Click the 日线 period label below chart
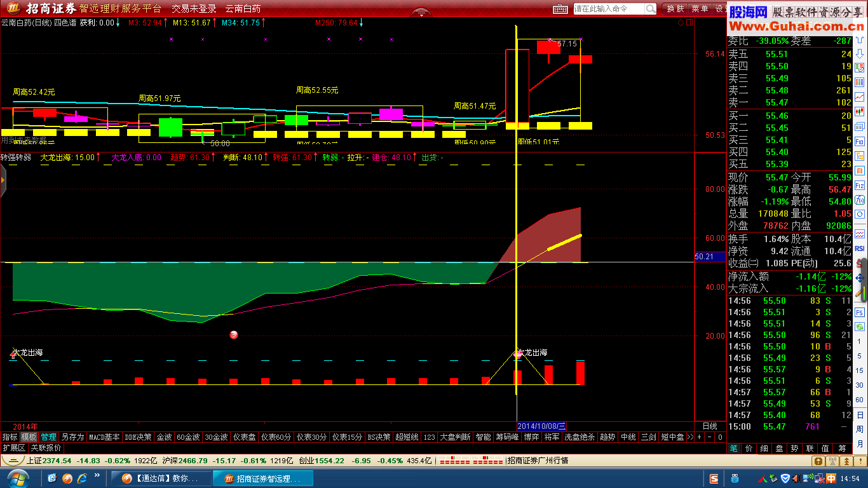The height and width of the screenshot is (488, 868). point(709,426)
